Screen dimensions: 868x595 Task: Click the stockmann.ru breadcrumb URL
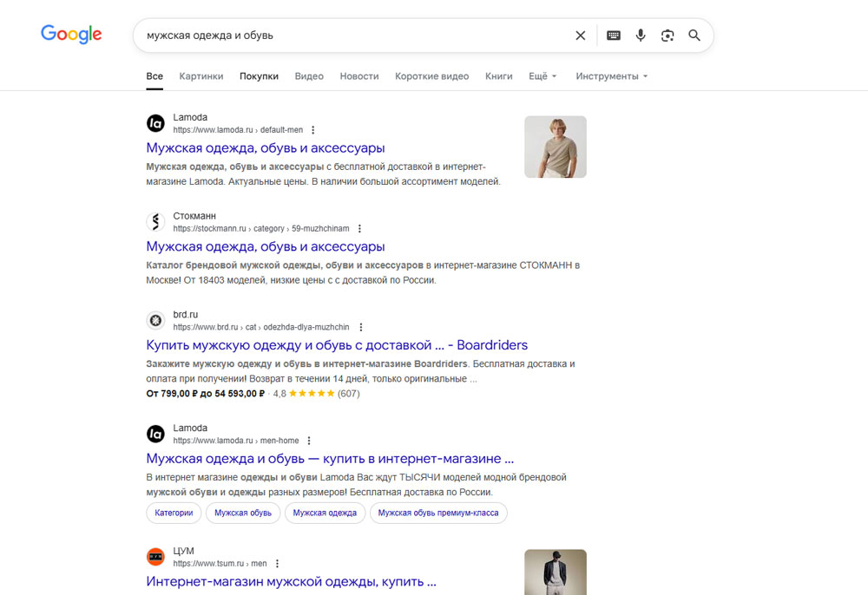click(x=261, y=228)
